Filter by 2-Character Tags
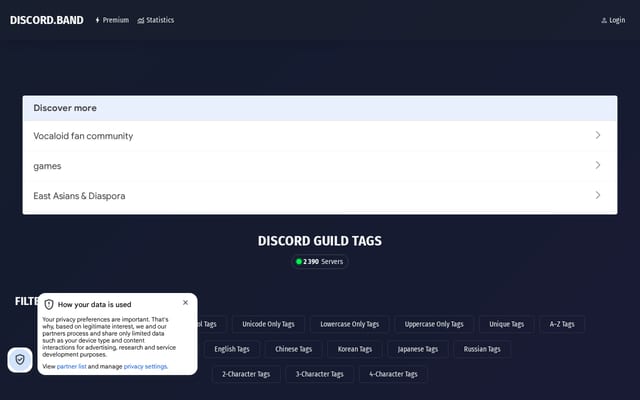640x400 pixels. pos(246,374)
